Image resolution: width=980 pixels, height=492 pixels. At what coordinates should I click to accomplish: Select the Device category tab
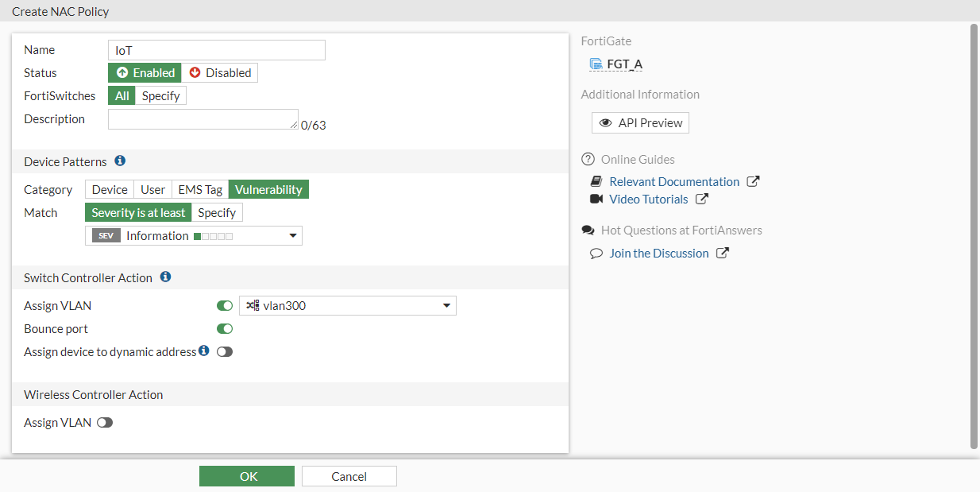pyautogui.click(x=109, y=189)
